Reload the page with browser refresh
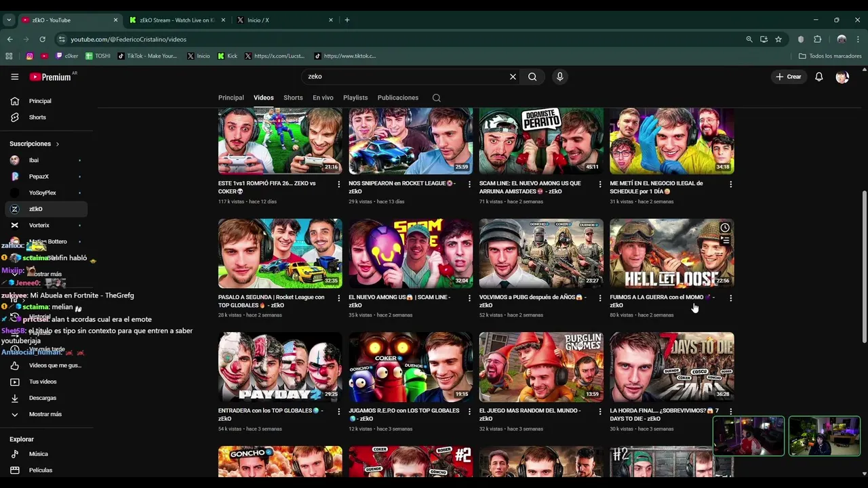 (42, 39)
